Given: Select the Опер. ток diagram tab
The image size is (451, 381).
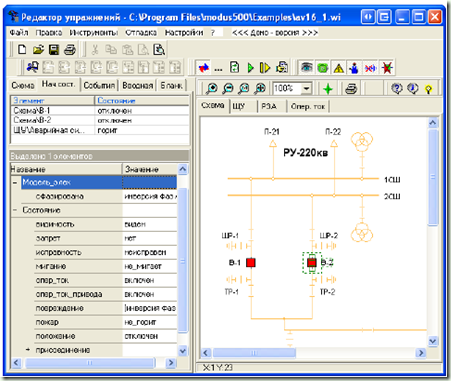Looking at the screenshot, I should (308, 106).
